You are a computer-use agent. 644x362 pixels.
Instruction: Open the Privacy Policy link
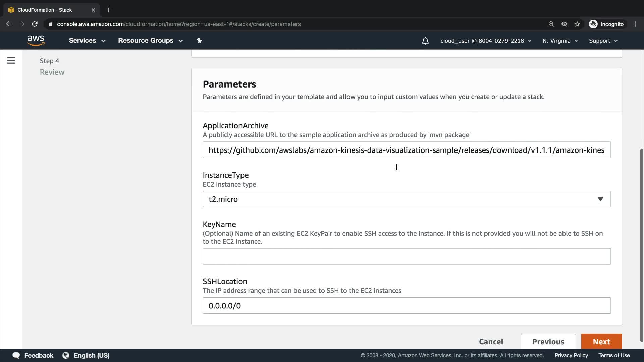coord(571,355)
